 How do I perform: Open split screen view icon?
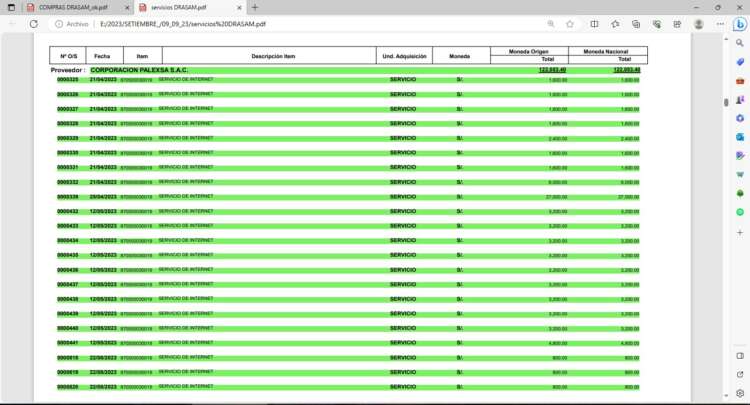594,23
